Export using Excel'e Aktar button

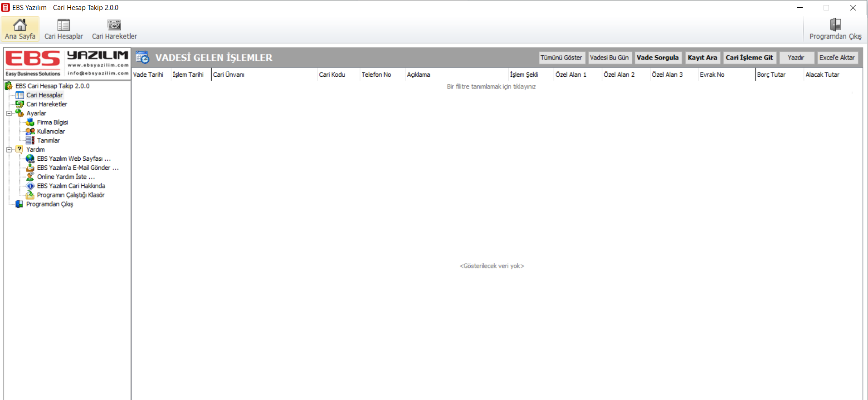pyautogui.click(x=837, y=58)
